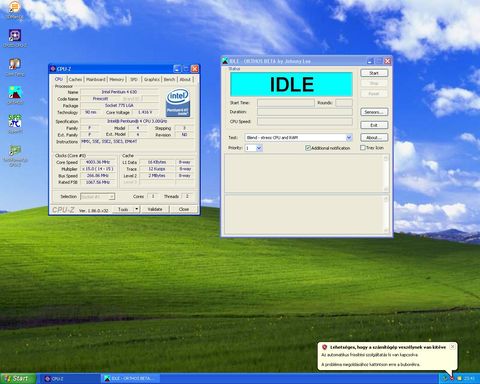Select the CPU tab in CPU-Z
This screenshot has height=384, width=480.
pyautogui.click(x=59, y=79)
